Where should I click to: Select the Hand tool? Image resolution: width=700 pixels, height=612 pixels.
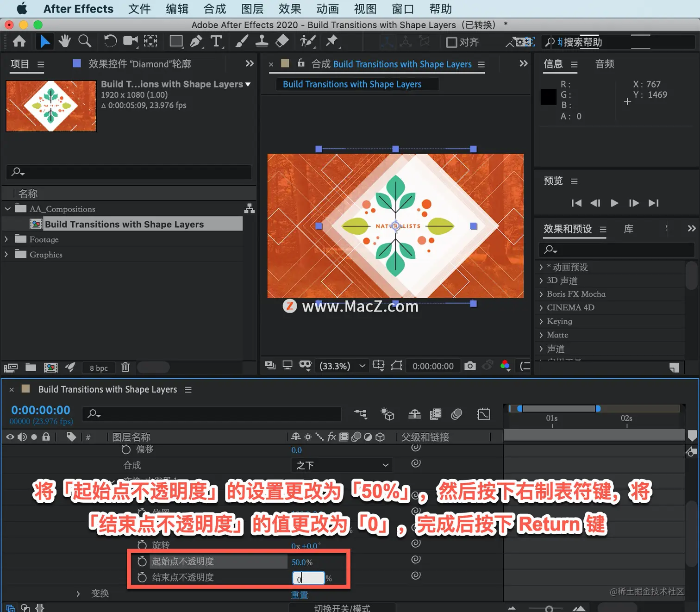[x=64, y=41]
